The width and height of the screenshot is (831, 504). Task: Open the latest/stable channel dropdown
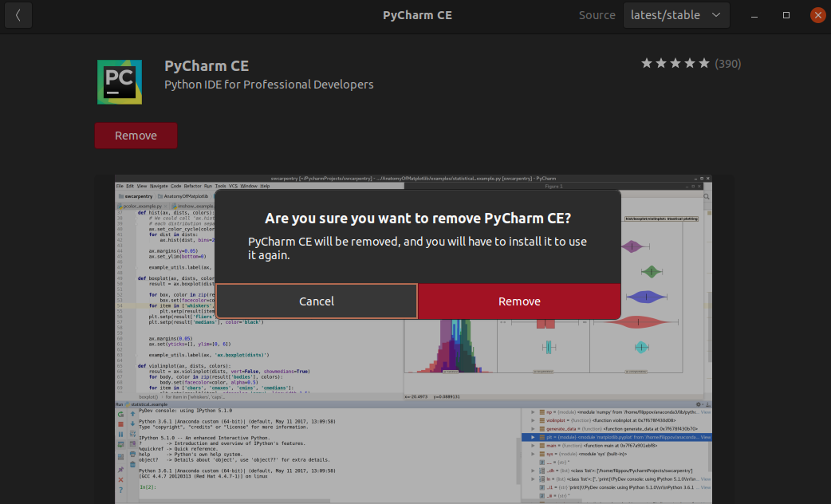click(x=675, y=14)
